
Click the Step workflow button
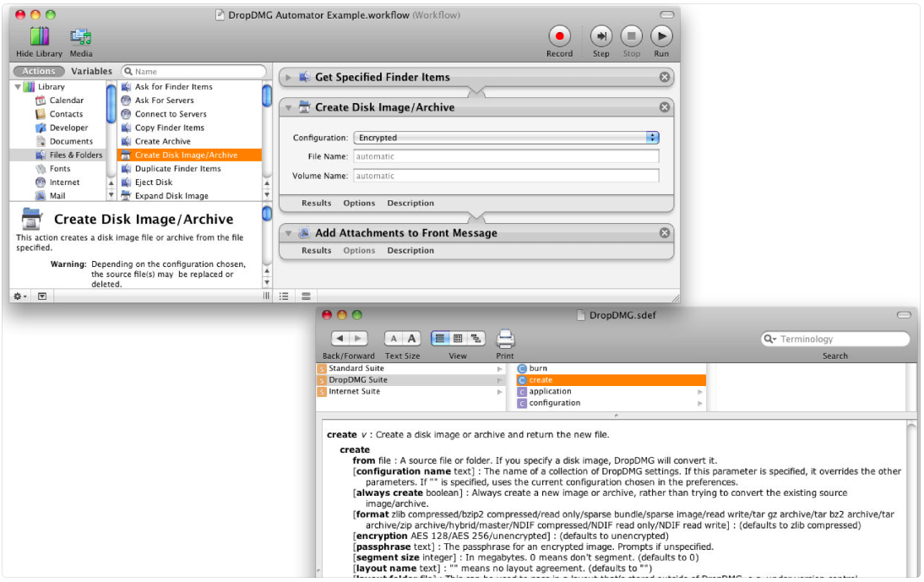tap(601, 36)
